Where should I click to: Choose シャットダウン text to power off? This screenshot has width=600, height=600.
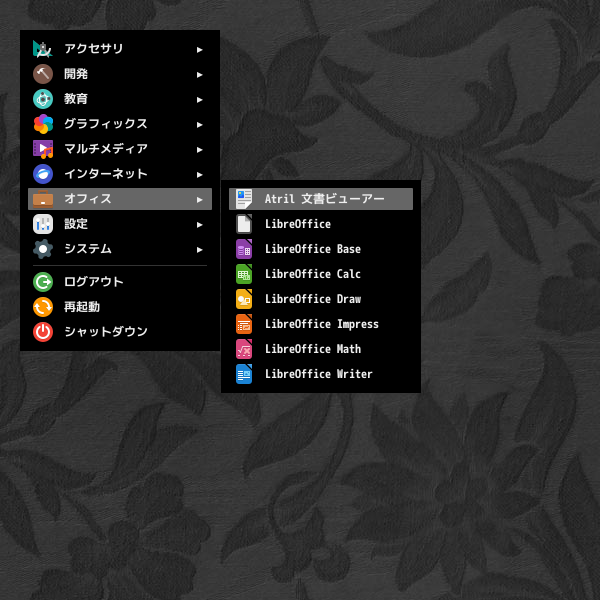[106, 332]
